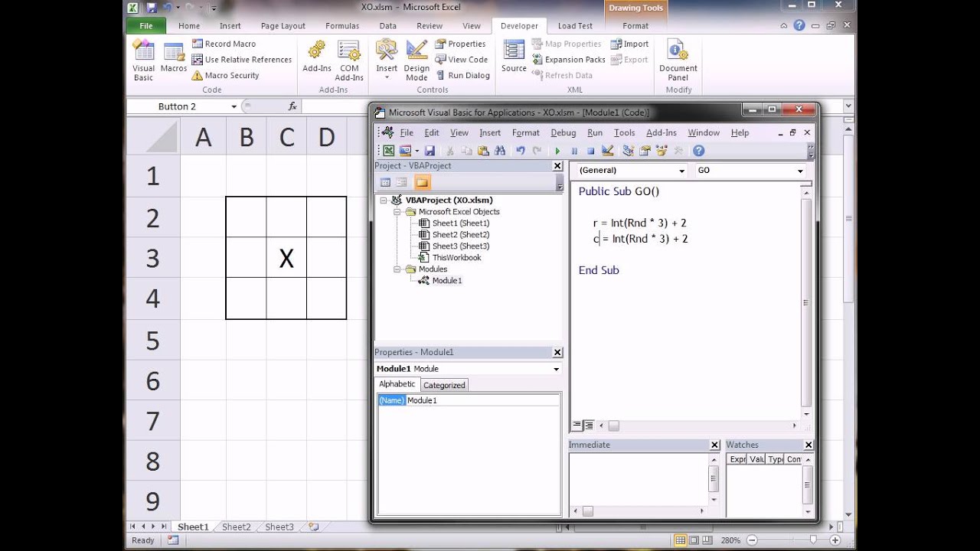Screen dimensions: 980x551
Task: Open the Load Test ribbon tab
Action: [x=575, y=25]
